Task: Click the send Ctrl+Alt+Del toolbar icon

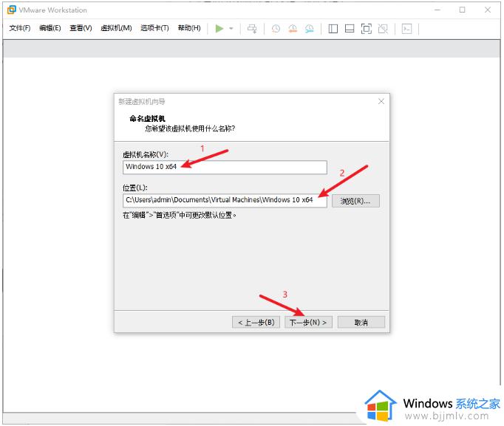Action: click(x=252, y=29)
